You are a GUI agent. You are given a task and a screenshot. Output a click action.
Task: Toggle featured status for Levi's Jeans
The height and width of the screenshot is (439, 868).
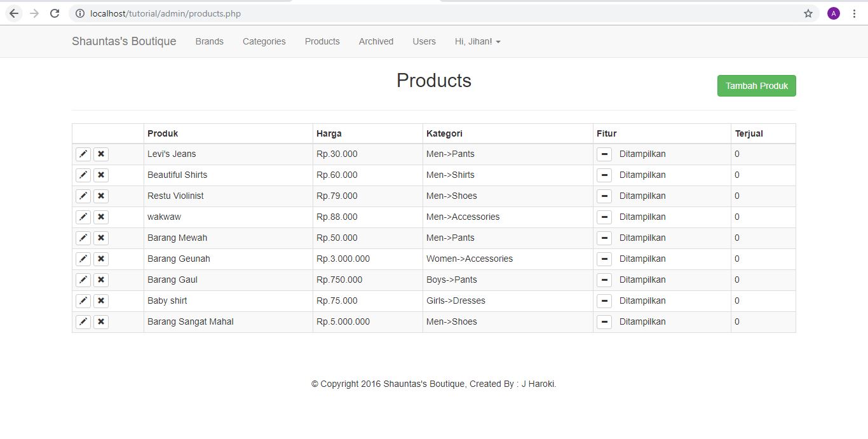[604, 154]
